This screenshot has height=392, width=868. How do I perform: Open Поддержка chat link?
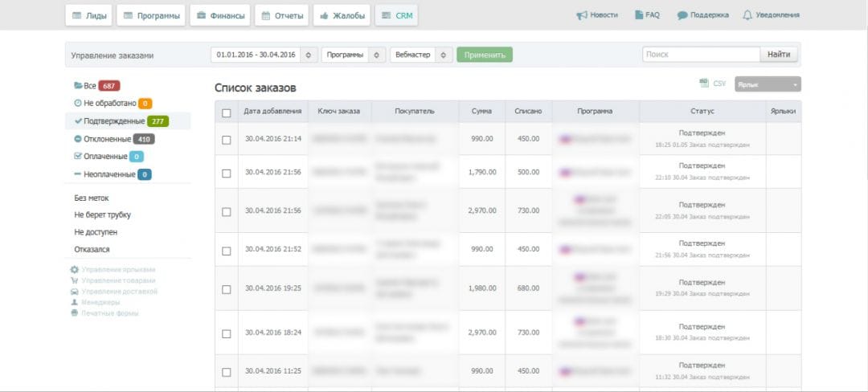coord(702,15)
